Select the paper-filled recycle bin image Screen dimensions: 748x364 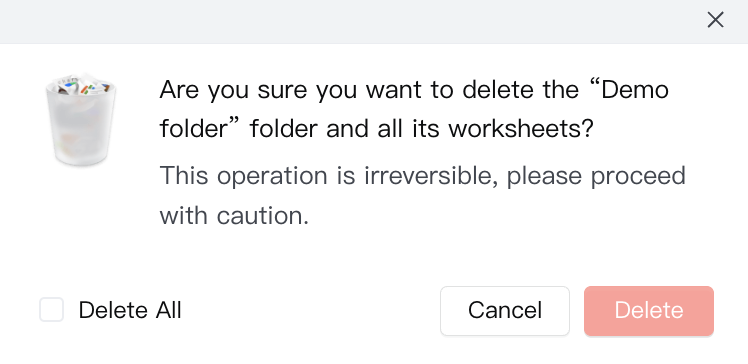(81, 120)
